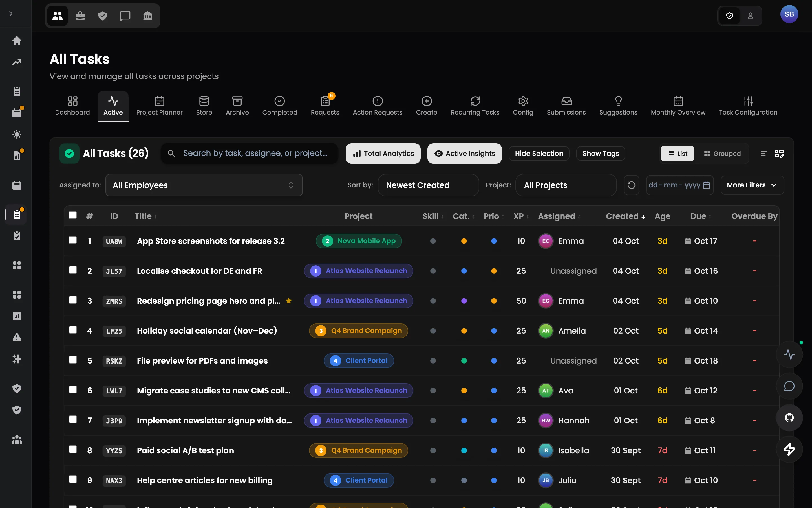Select checkbox for task J3P9
812x508 pixels.
pyautogui.click(x=72, y=419)
